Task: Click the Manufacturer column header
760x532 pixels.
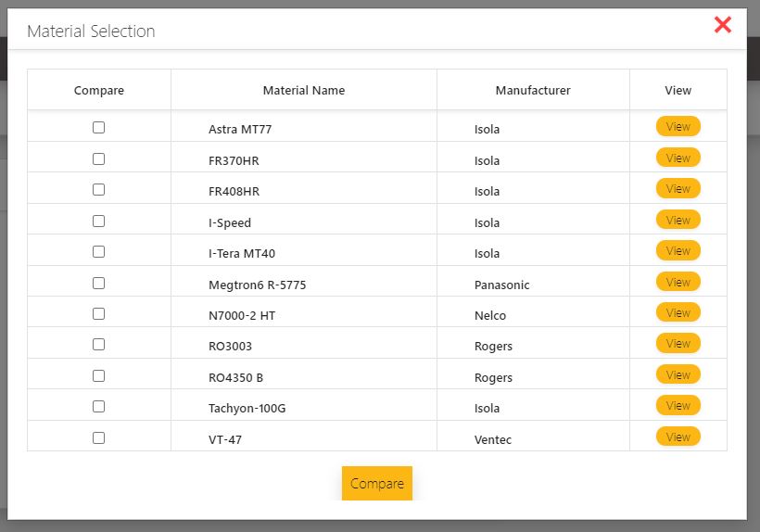Action: pyautogui.click(x=533, y=90)
